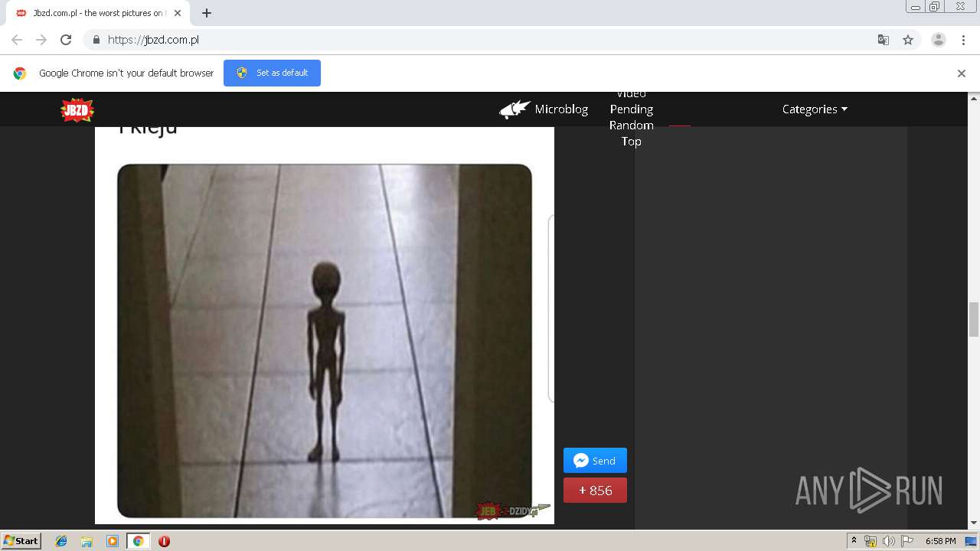Open the Windows Start menu
The height and width of the screenshot is (551, 980).
point(21,540)
